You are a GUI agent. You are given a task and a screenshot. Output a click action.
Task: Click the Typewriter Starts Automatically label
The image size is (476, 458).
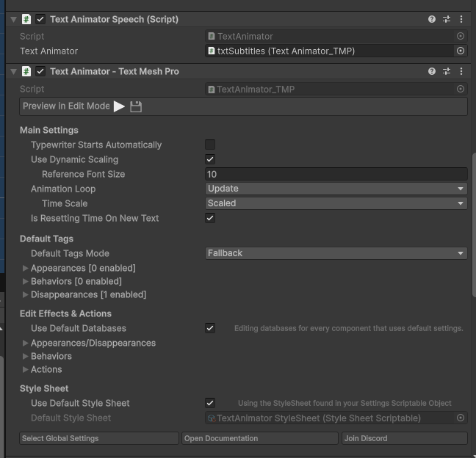(96, 145)
